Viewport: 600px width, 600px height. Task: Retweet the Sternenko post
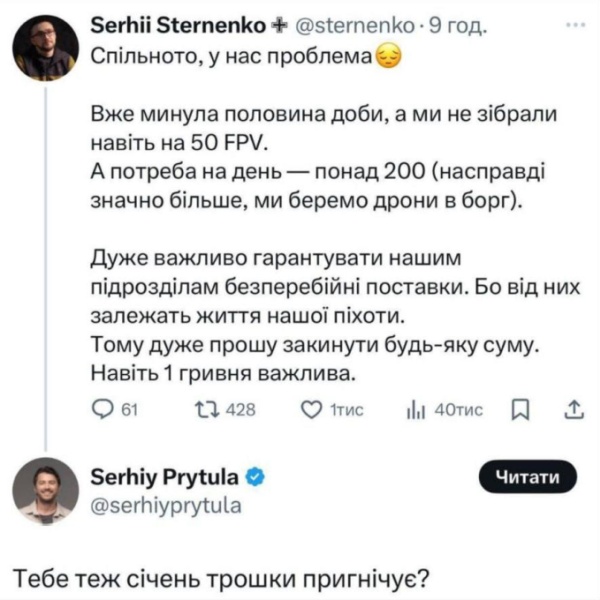[203, 408]
